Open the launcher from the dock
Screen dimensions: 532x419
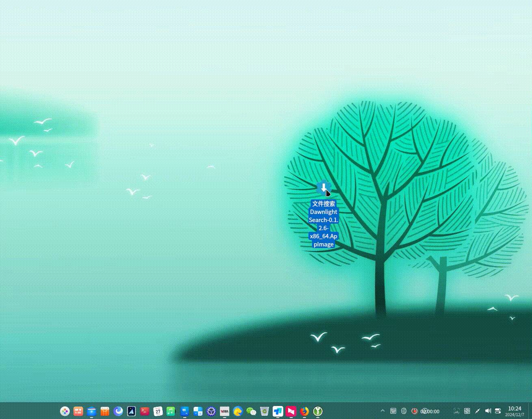click(65, 411)
